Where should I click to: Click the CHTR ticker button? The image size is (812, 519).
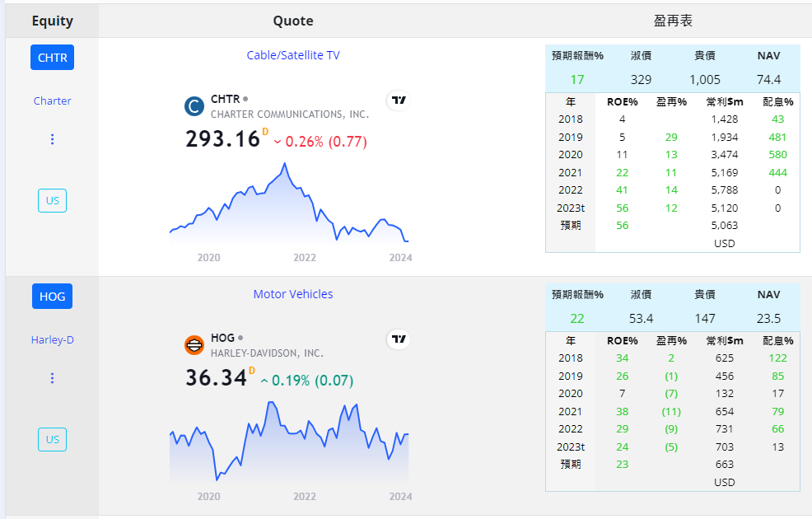pyautogui.click(x=53, y=58)
